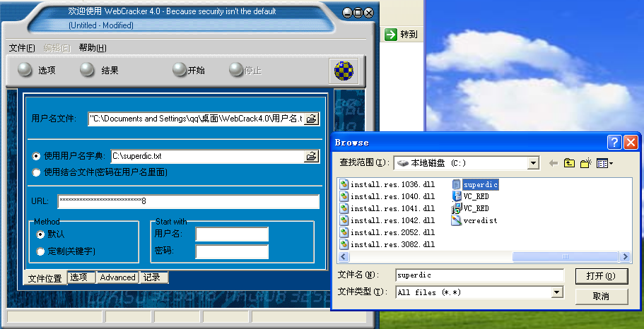This screenshot has height=329, width=644.
Task: Click the green 转到 go arrow icon
Action: click(x=391, y=35)
